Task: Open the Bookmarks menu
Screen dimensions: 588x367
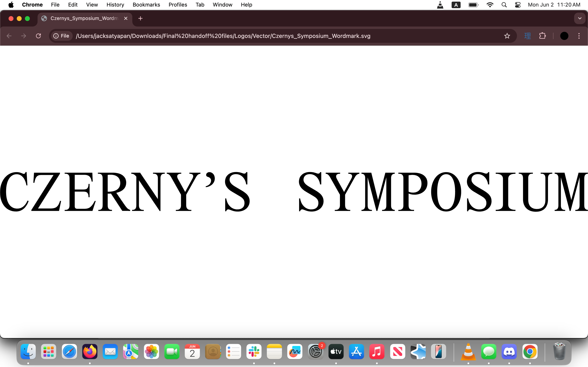Action: pos(146,5)
